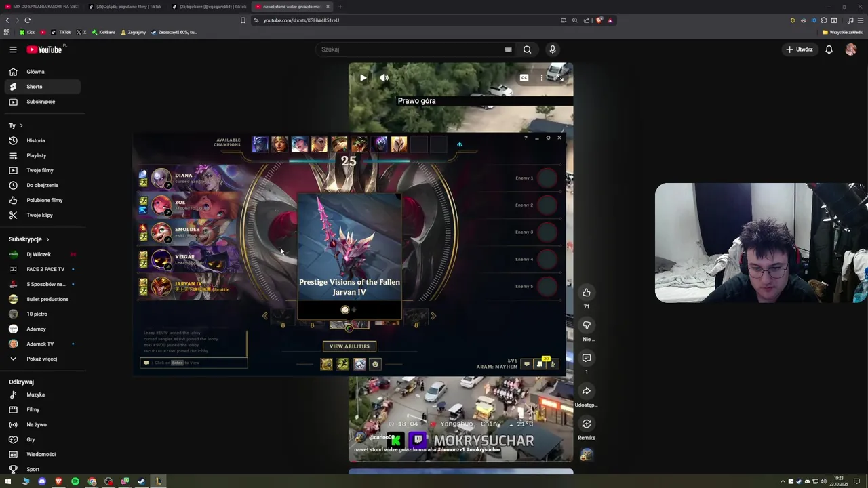Open the ward skin selector icon
868x488 pixels.
tap(359, 364)
